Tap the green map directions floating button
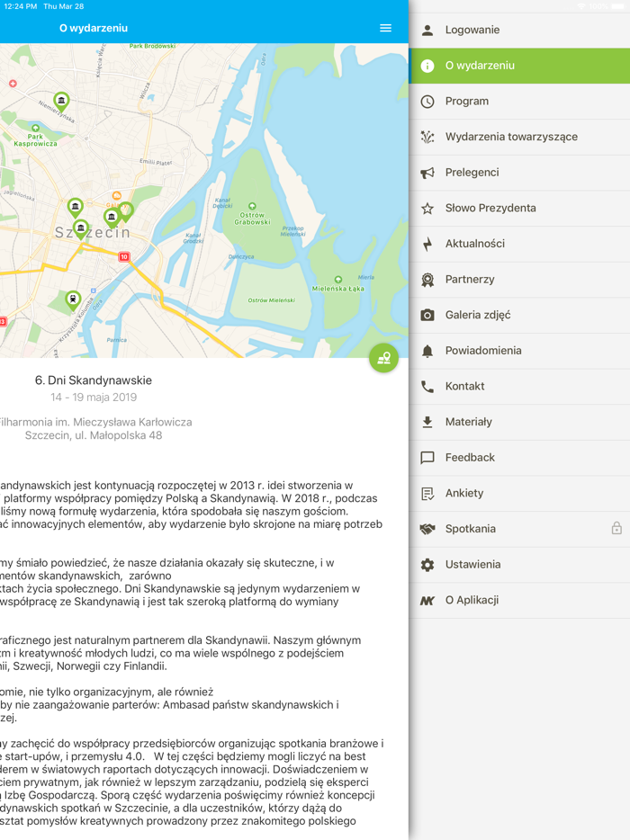The height and width of the screenshot is (840, 630). click(384, 358)
